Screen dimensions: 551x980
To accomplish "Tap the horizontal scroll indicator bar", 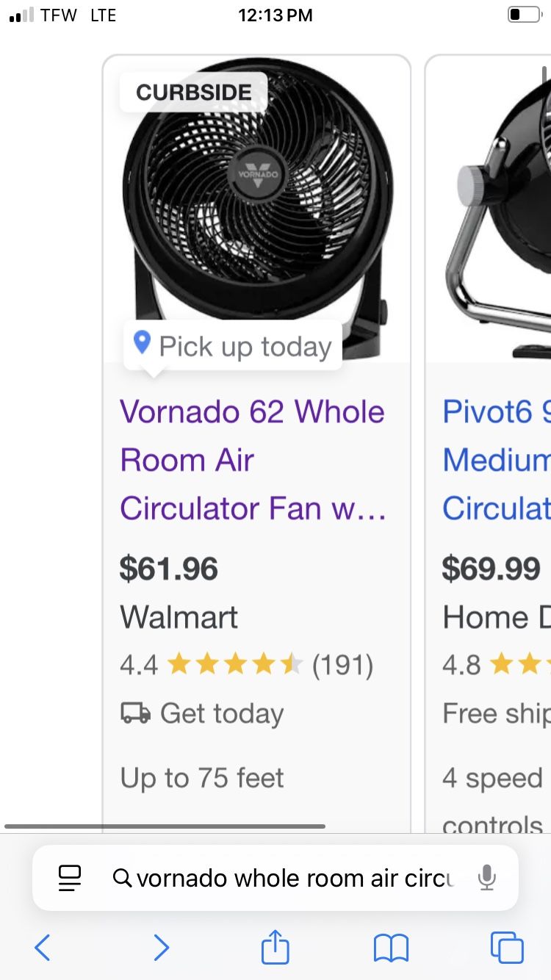I will (165, 826).
